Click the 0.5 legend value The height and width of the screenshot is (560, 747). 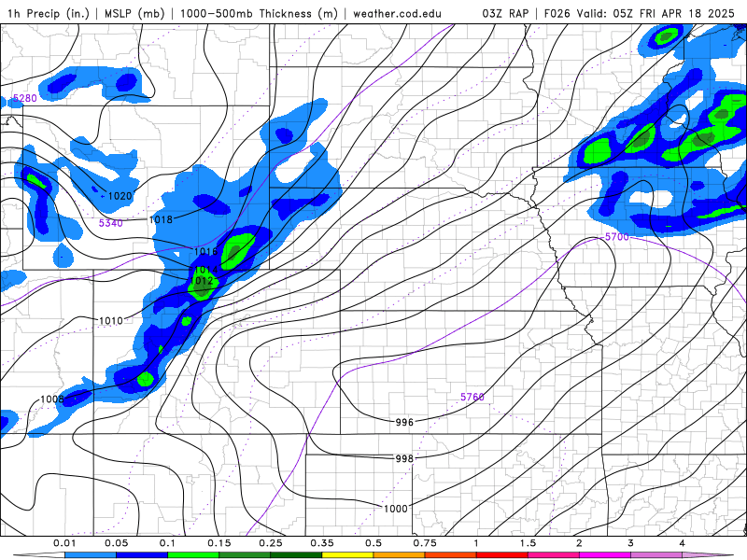(x=373, y=543)
